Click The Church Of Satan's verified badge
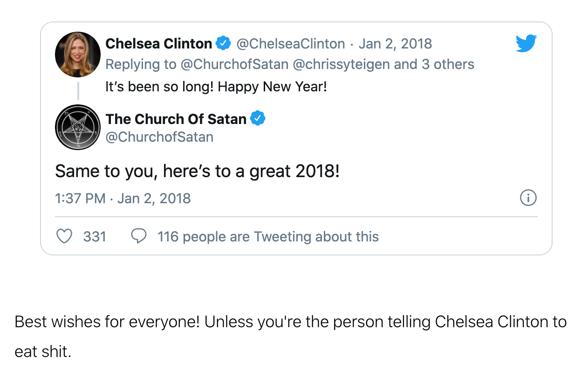The width and height of the screenshot is (588, 385). 258,119
